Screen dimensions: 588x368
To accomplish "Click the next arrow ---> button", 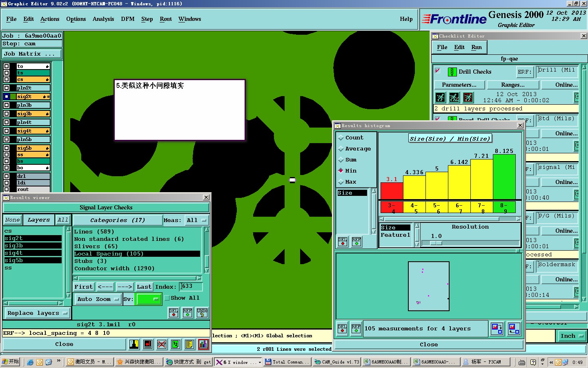I will pos(125,287).
